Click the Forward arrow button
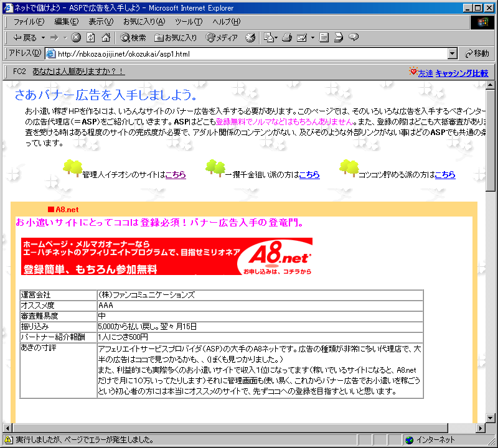Image resolution: width=498 pixels, height=448 pixels. pyautogui.click(x=55, y=38)
